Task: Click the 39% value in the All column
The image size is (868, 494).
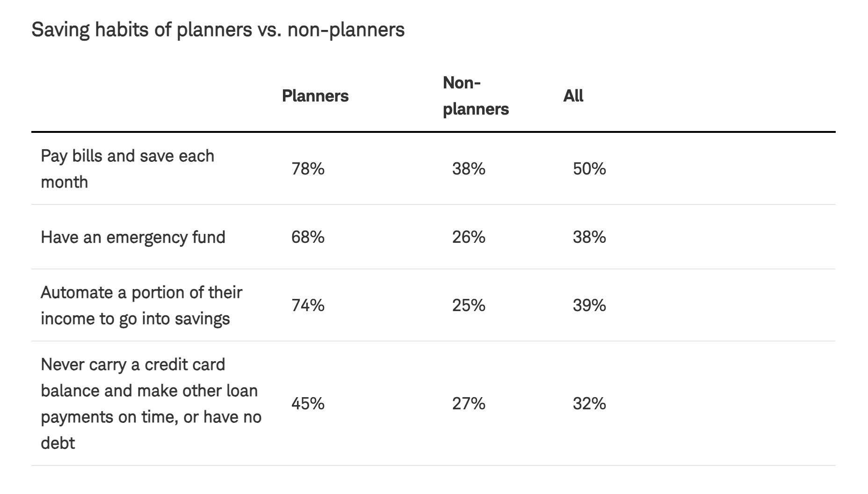Action: click(589, 305)
